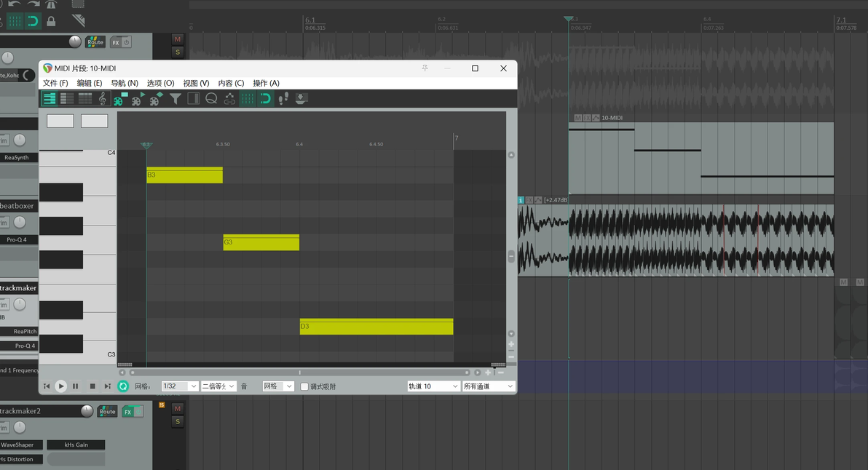
Task: Bypass FX power on top track
Action: (x=126, y=42)
